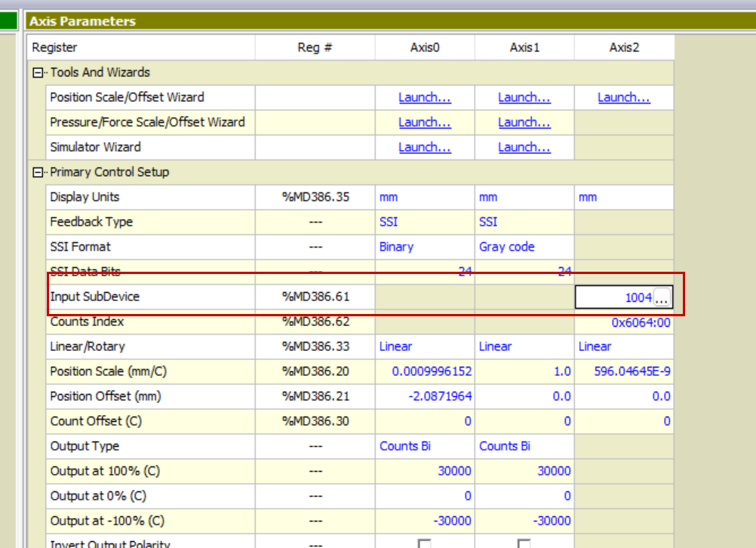Select register address %MD386.20

(x=315, y=371)
